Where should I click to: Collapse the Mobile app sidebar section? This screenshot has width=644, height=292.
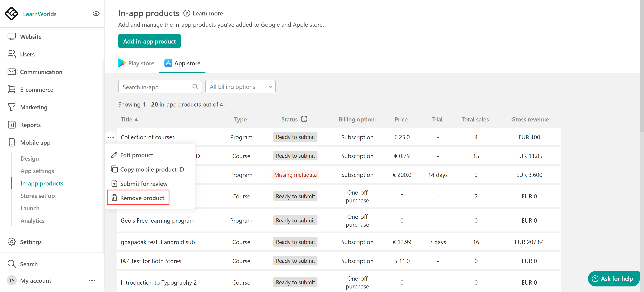tap(35, 142)
